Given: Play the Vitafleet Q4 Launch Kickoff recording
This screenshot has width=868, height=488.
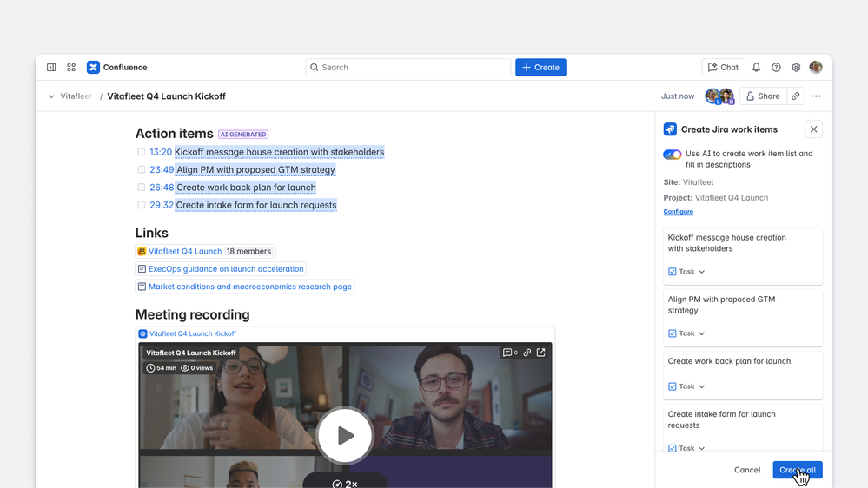Looking at the screenshot, I should click(x=345, y=435).
